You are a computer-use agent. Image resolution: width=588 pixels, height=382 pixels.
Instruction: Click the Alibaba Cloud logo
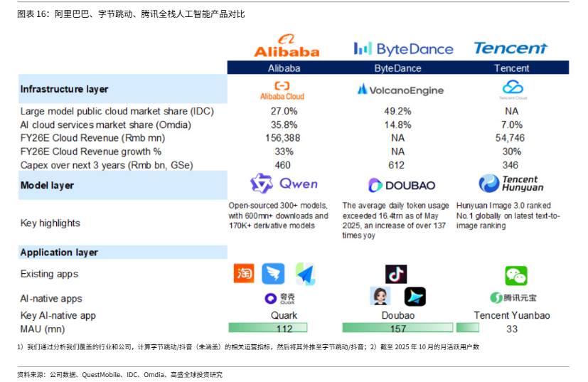[x=282, y=90]
